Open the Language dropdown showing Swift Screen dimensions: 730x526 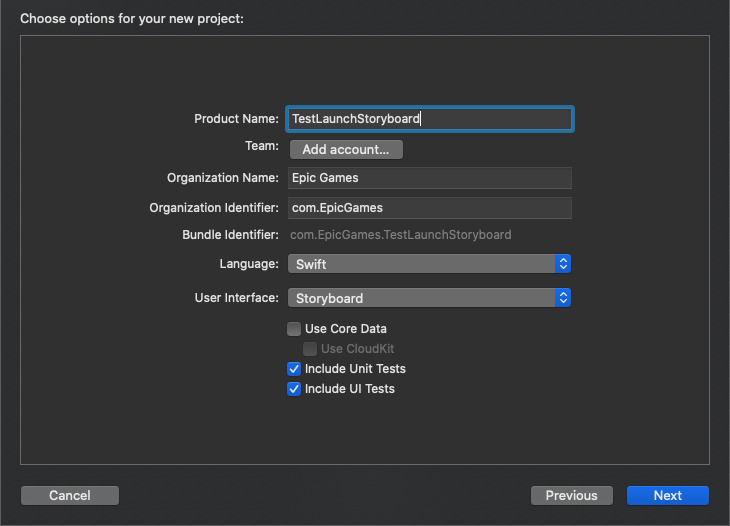coord(421,264)
